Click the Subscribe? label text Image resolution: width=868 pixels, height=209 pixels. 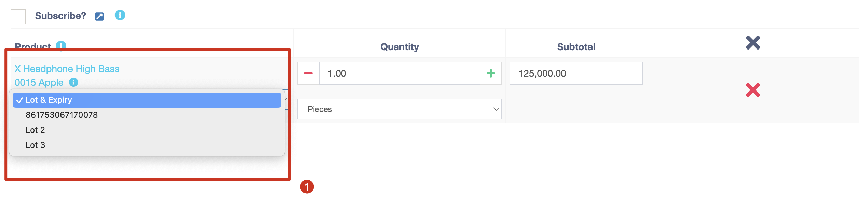pyautogui.click(x=60, y=16)
